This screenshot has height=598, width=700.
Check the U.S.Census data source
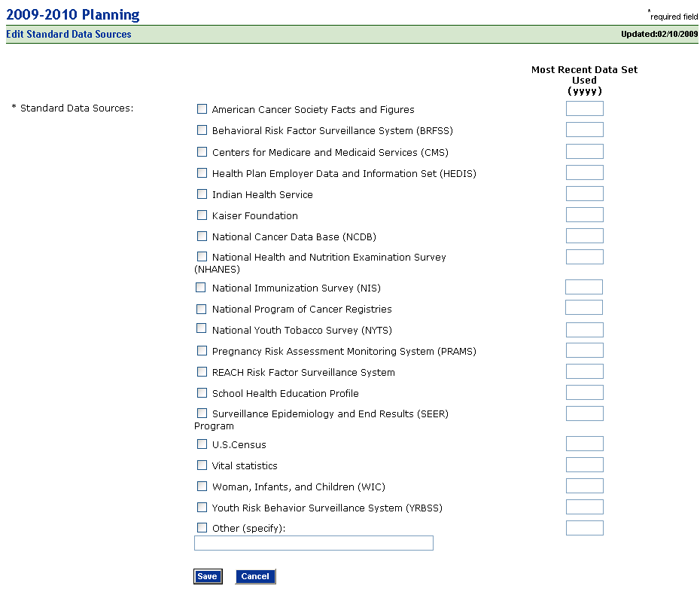tap(202, 444)
